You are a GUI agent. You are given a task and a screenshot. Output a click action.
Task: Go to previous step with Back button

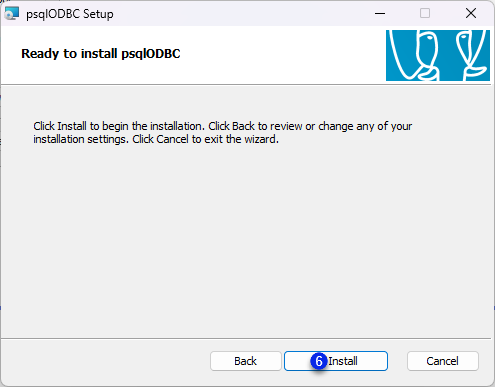(x=246, y=361)
